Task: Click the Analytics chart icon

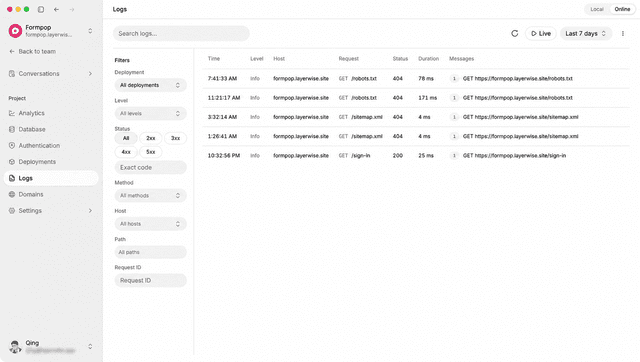Action: (x=12, y=113)
